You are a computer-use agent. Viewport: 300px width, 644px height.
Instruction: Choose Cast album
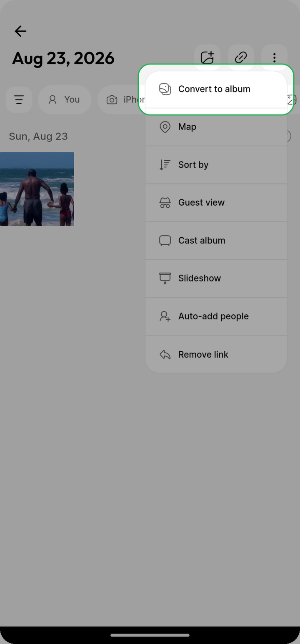tap(216, 241)
